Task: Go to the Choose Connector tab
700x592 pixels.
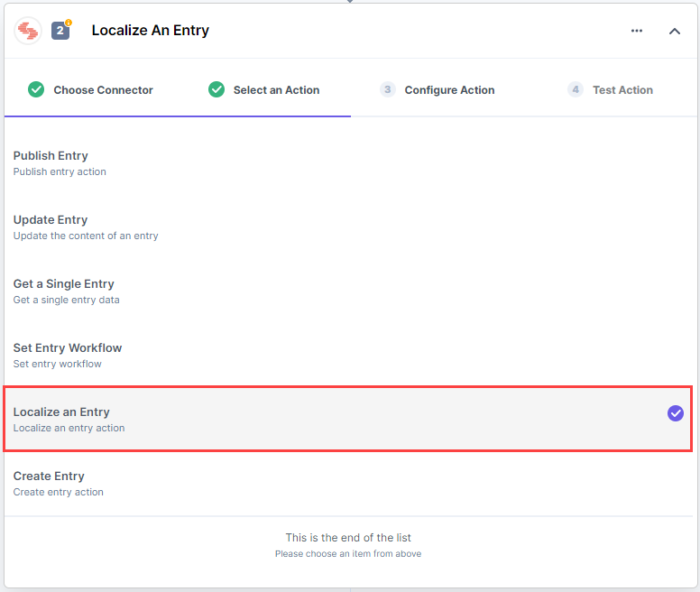Action: tap(90, 89)
